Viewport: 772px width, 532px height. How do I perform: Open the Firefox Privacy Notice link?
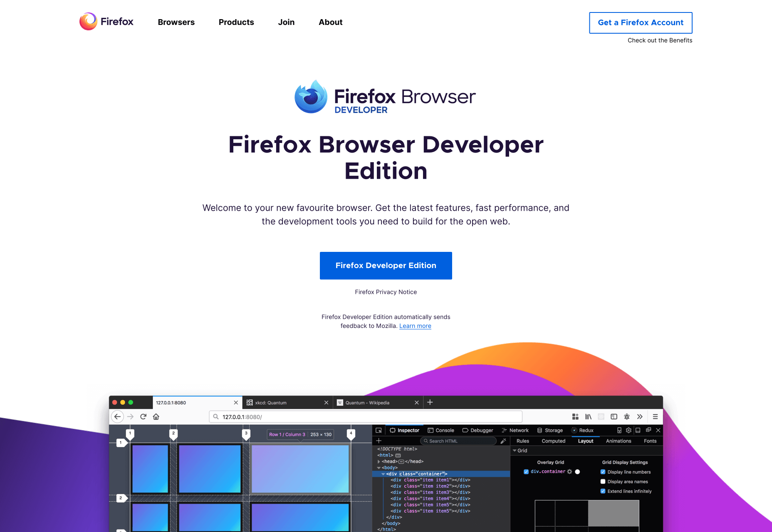386,292
